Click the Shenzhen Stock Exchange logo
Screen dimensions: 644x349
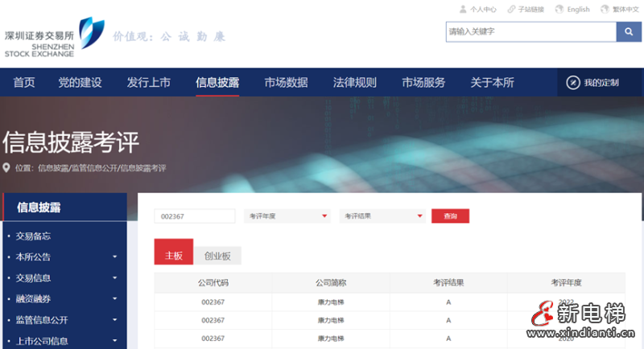click(53, 37)
